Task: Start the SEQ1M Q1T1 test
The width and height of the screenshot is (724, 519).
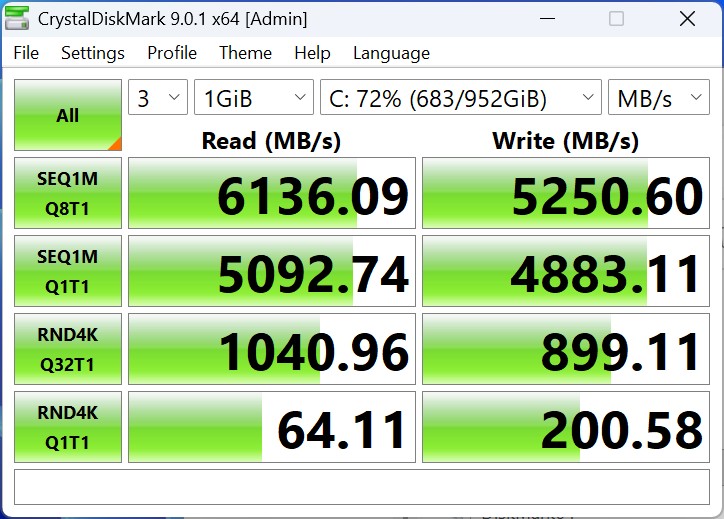Action: [x=67, y=271]
